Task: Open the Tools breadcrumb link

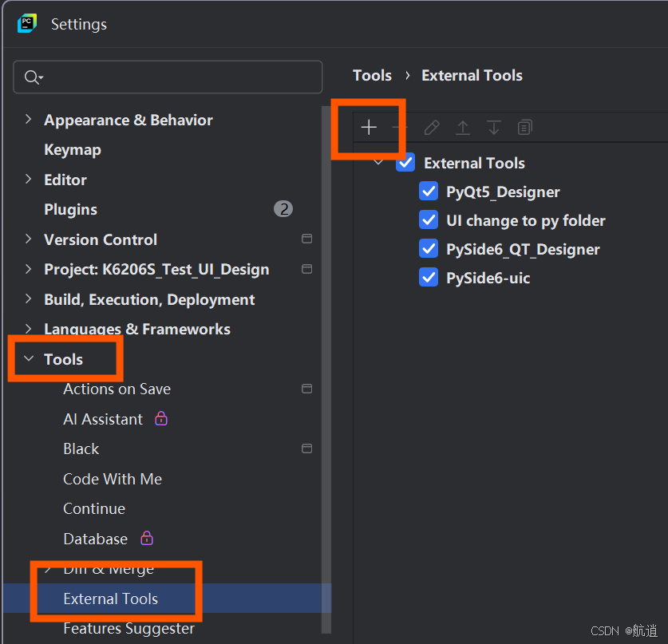Action: (372, 75)
